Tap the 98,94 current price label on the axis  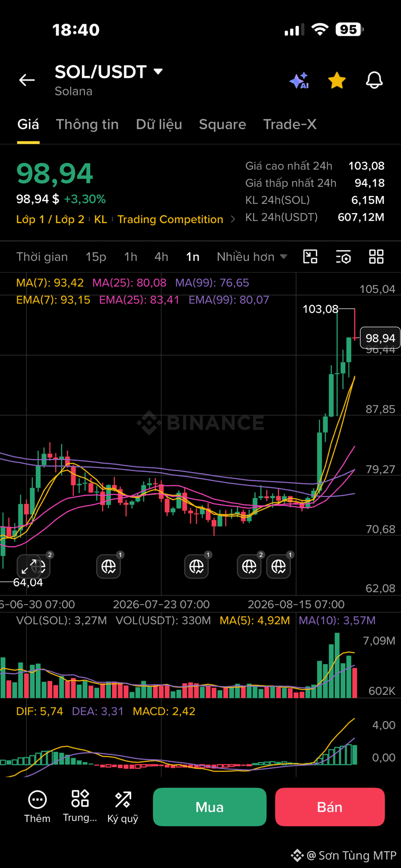[x=380, y=338]
